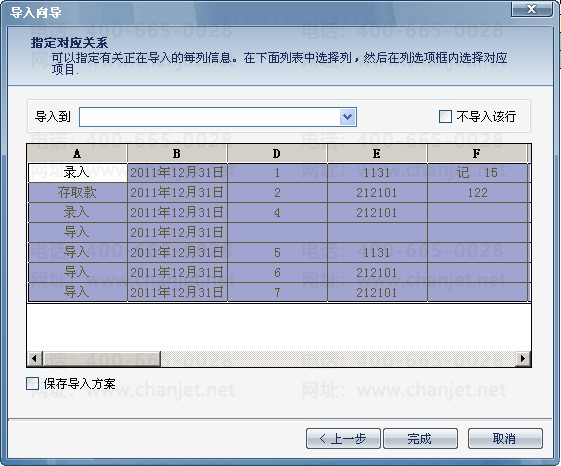
Task: Select cell containing 记 15
Action: pos(477,173)
